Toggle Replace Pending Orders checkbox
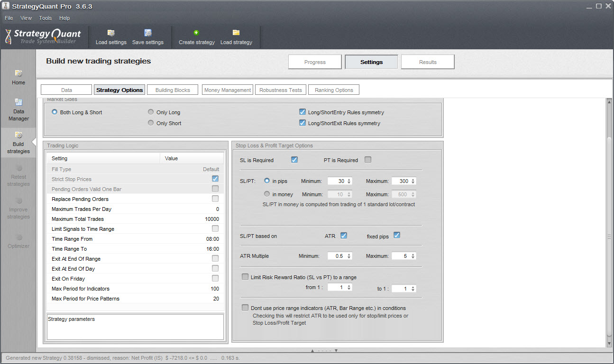The height and width of the screenshot is (364, 614). pos(215,199)
